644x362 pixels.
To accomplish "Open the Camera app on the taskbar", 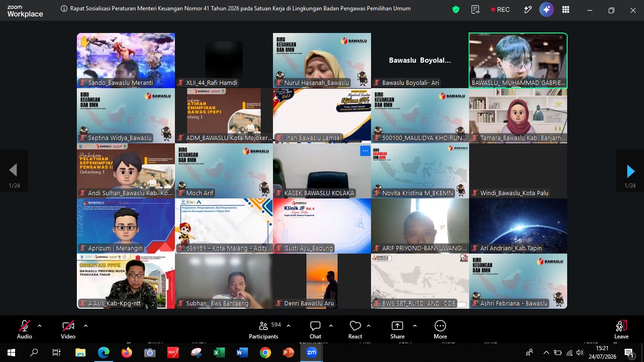I will [x=150, y=353].
